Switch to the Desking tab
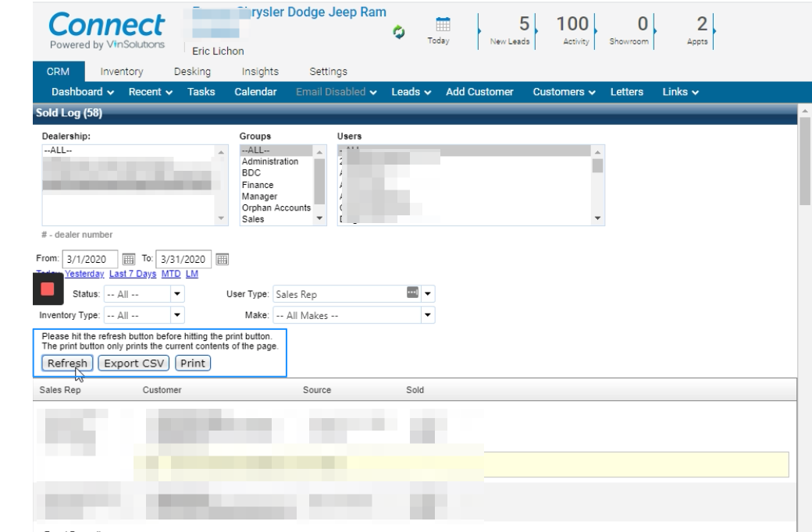This screenshot has width=812, height=532. [x=192, y=72]
